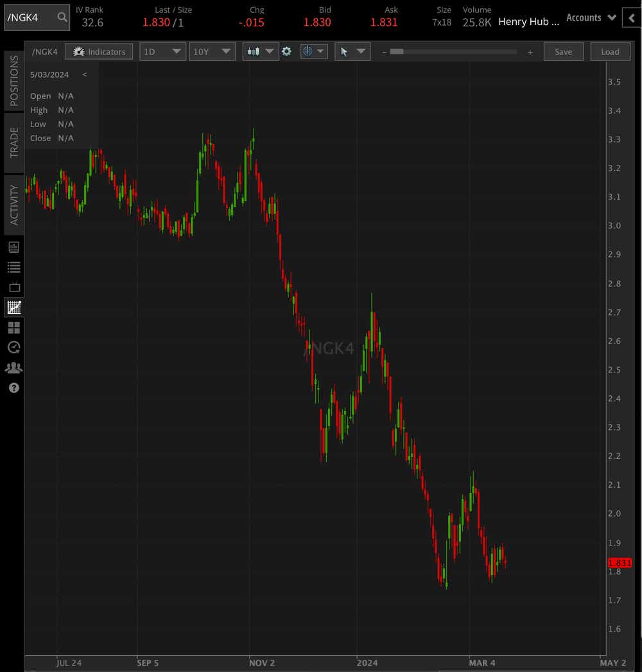Click the Henry Hub description text

(528, 22)
